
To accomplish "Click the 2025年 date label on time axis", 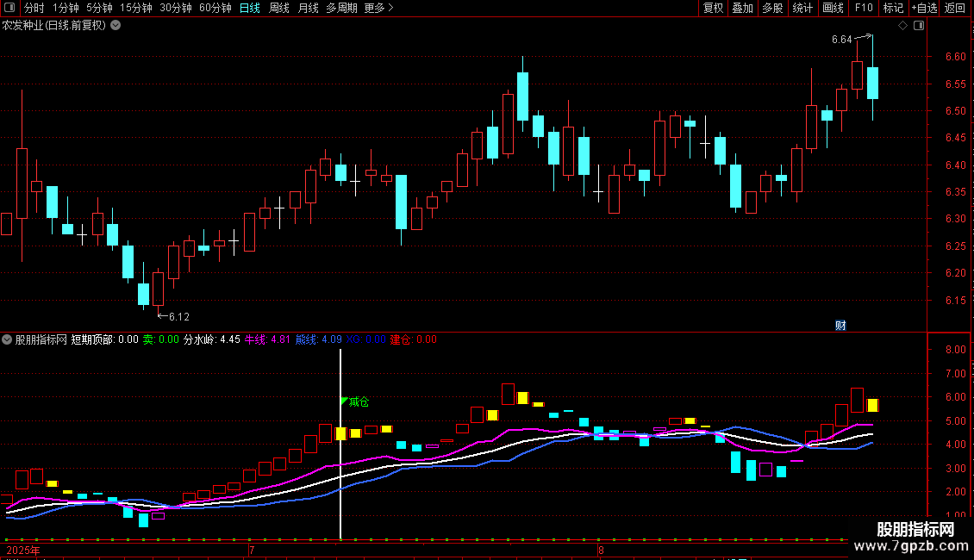I will [23, 551].
